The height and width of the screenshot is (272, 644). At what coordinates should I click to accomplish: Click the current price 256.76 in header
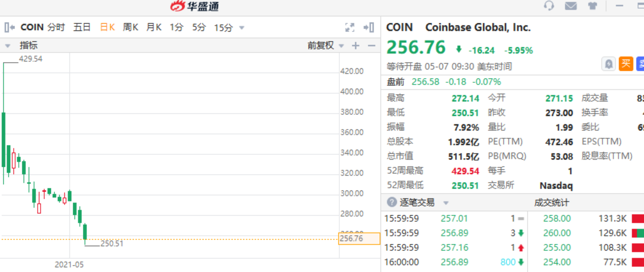click(x=416, y=48)
